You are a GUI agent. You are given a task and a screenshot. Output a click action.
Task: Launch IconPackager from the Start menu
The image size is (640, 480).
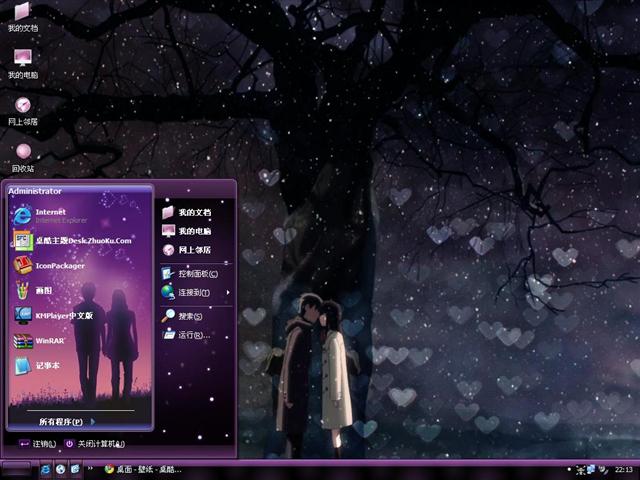pos(49,265)
